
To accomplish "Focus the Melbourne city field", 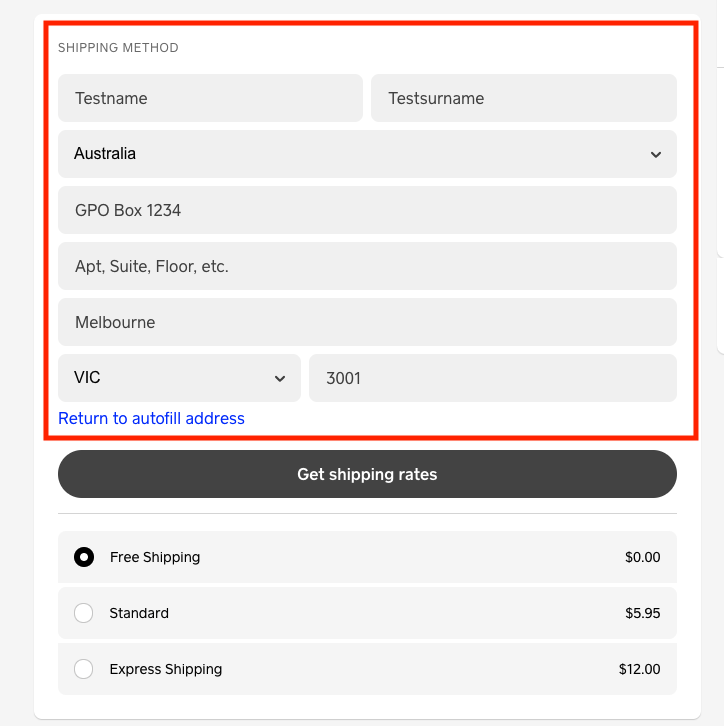I will point(366,322).
